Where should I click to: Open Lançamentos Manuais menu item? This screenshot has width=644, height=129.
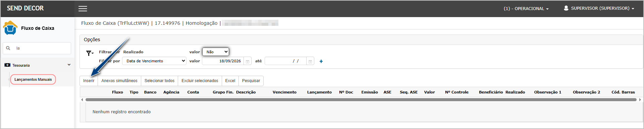coord(33,79)
